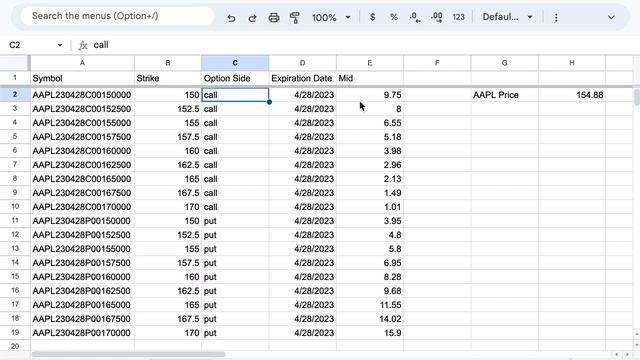The image size is (640, 360).
Task: Format as currency with dollar icon
Action: click(372, 17)
